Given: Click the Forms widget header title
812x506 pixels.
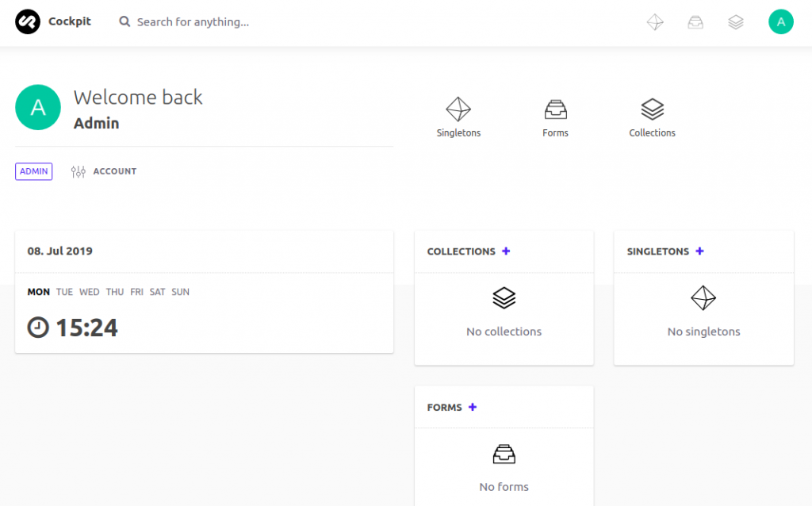Looking at the screenshot, I should click(x=444, y=408).
